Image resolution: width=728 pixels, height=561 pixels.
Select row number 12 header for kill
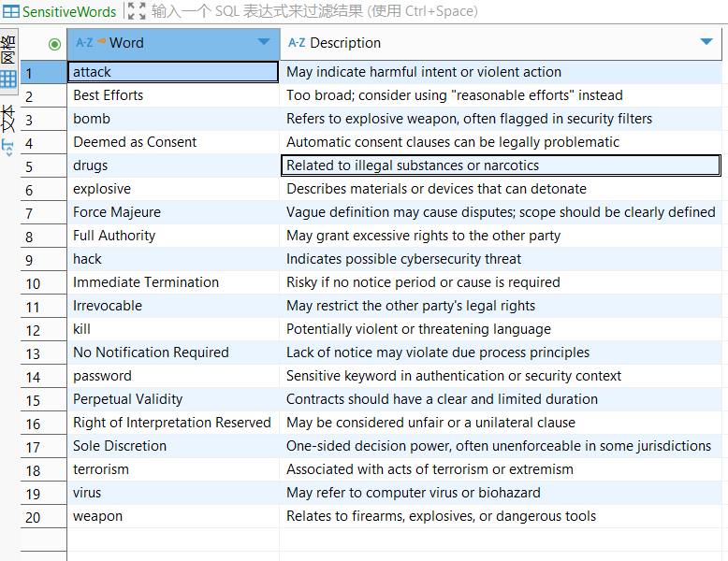point(33,330)
